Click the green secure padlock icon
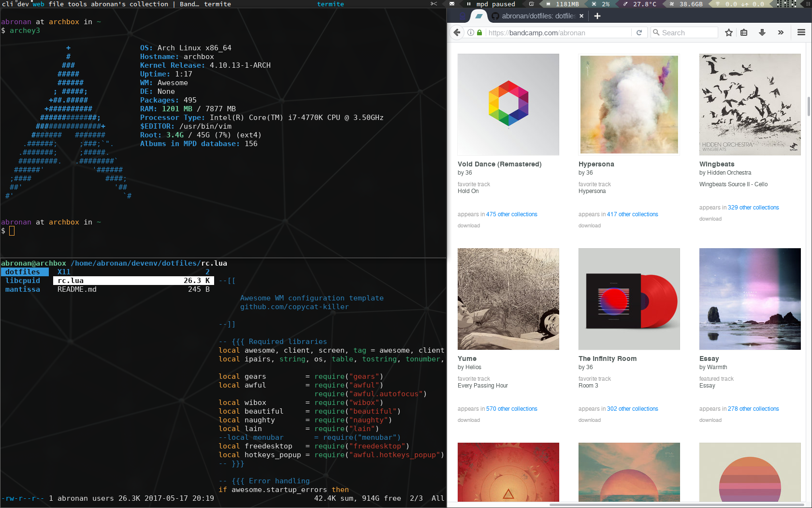Viewport: 812px width, 508px height. tap(479, 32)
